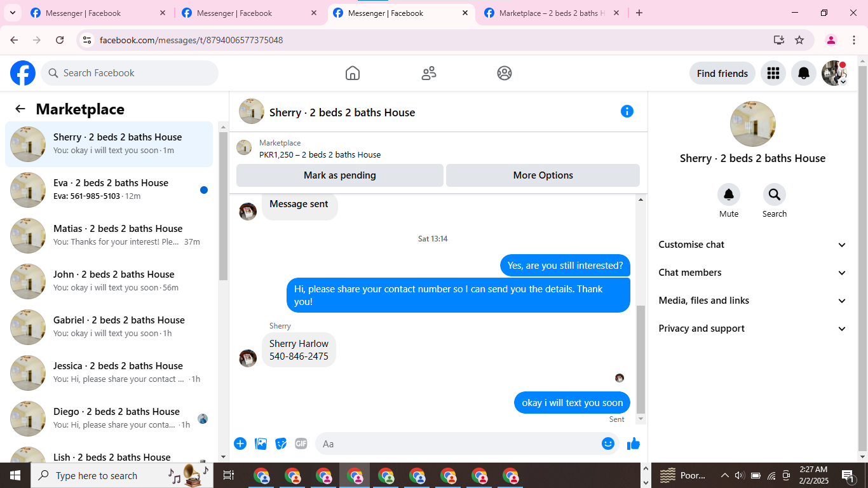Click Sherry's large listing thumbnail in right panel
Screen dimensions: 868x488
pyautogui.click(x=753, y=124)
